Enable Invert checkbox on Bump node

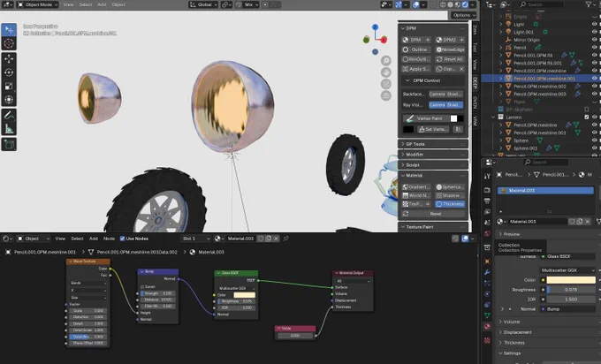point(142,286)
